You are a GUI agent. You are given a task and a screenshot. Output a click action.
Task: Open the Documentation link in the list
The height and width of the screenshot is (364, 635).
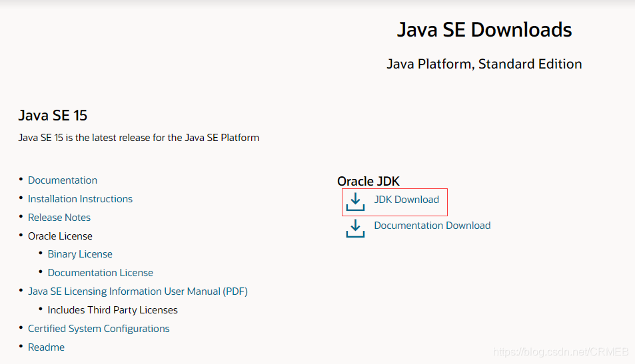tap(63, 180)
